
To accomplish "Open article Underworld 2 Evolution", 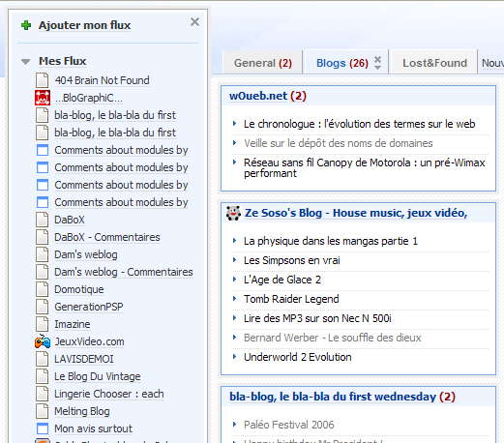I will 297,357.
